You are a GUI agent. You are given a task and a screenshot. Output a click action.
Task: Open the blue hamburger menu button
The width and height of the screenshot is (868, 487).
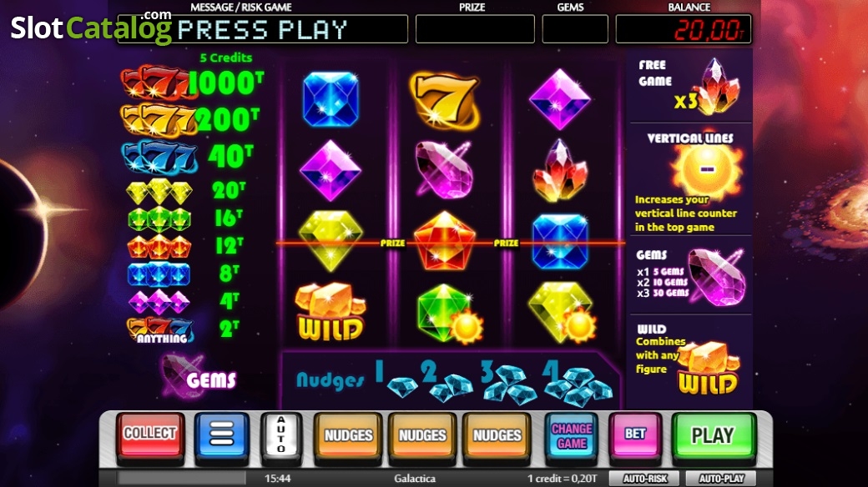coord(221,434)
